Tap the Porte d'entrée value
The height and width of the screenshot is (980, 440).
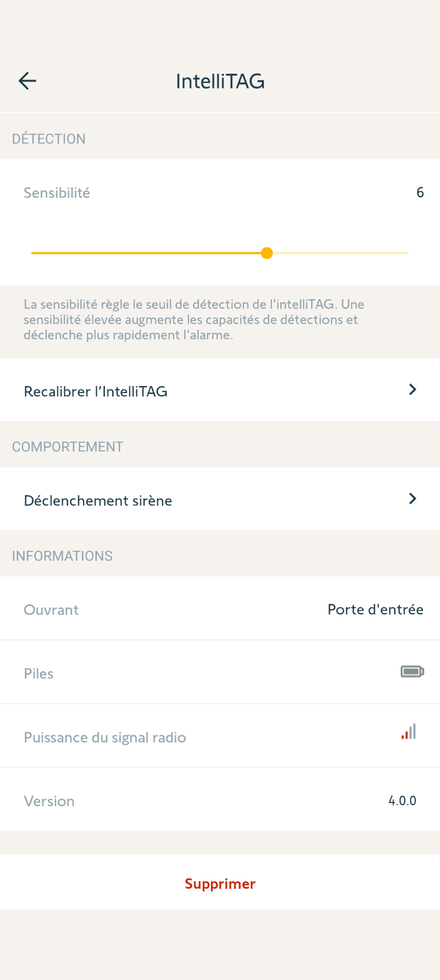(x=375, y=609)
